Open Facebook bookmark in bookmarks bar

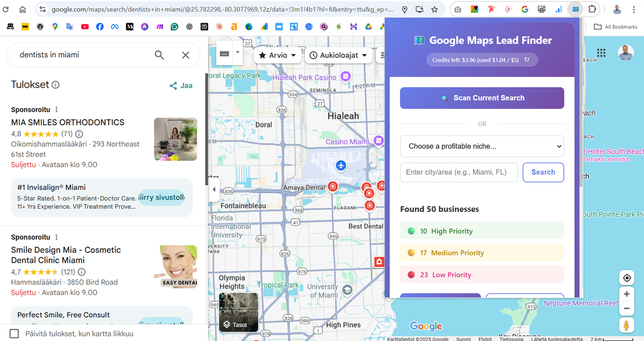(100, 26)
